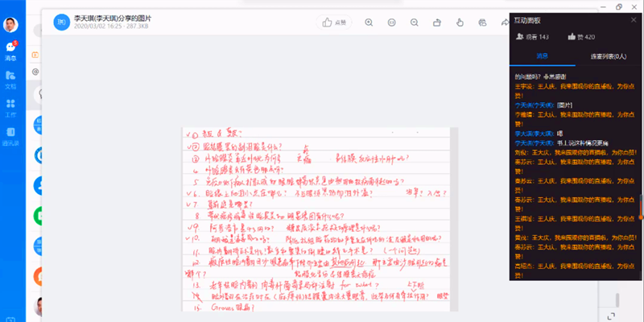Reset image to original size
The image size is (644, 322).
392,23
